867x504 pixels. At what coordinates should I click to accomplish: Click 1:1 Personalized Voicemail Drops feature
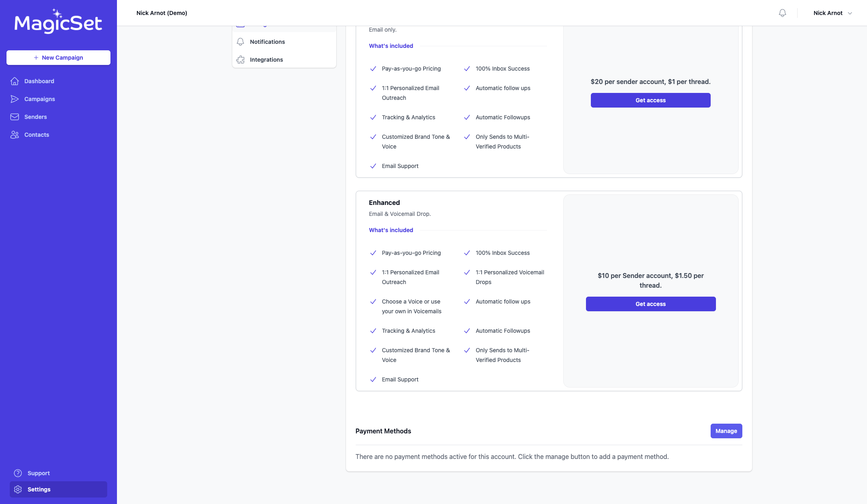(x=510, y=277)
